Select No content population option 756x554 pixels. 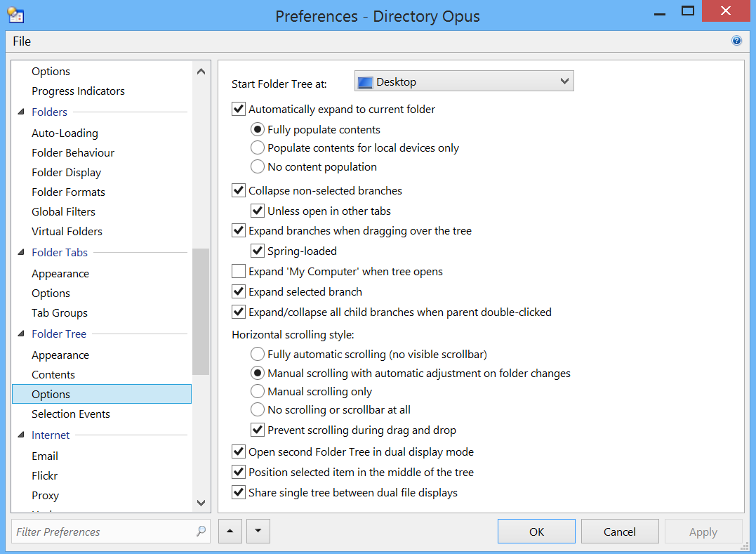point(258,166)
